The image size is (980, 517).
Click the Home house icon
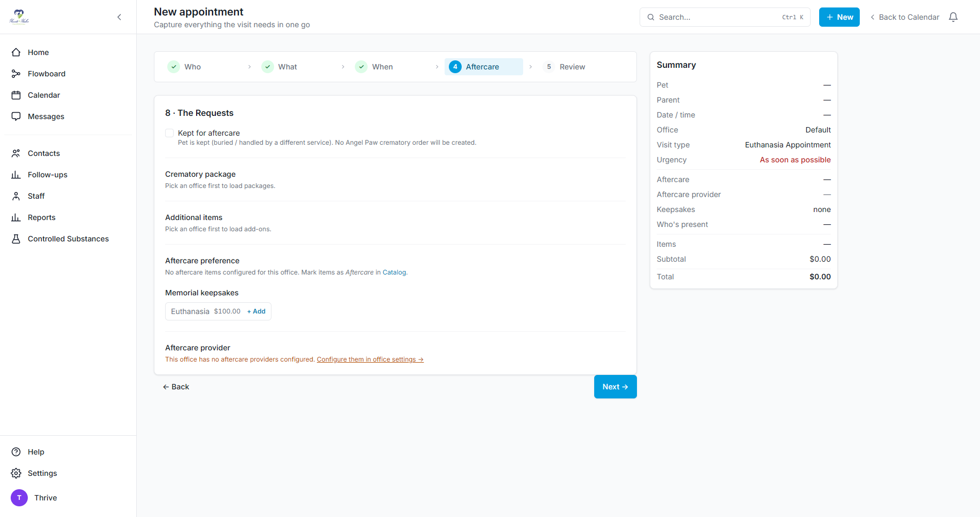[16, 52]
